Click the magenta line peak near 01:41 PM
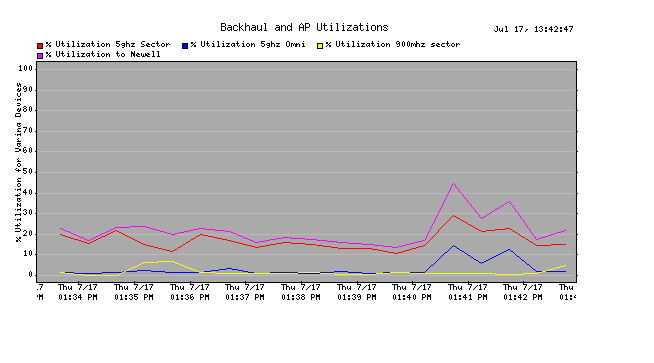This screenshot has width=654, height=363. pos(453,183)
